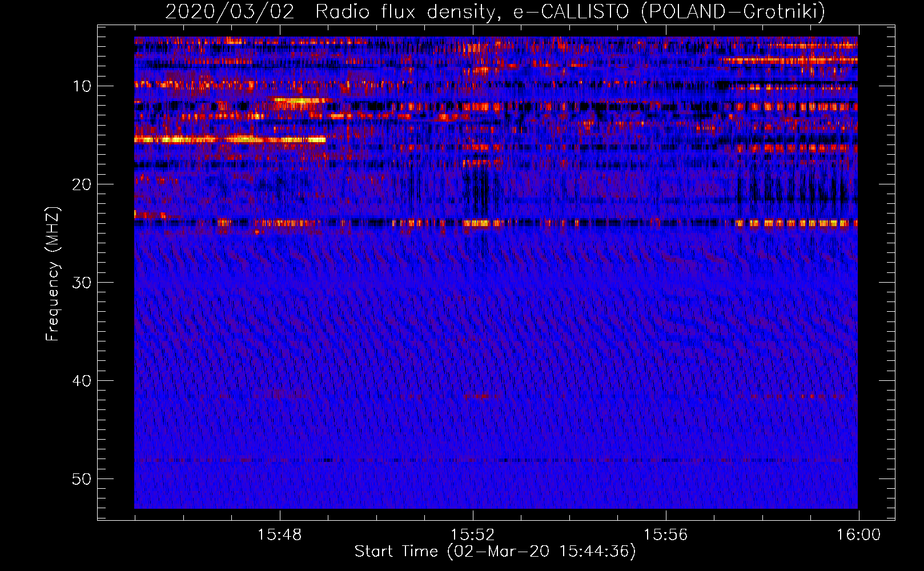924x571 pixels.
Task: Click the 'Frequency (MHZ)' y-axis label
Action: (53, 274)
